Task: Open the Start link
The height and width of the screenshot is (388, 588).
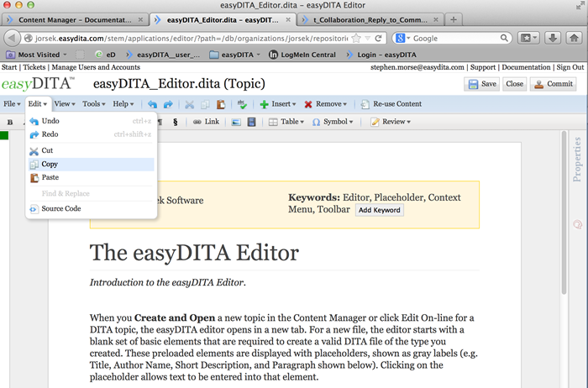Action: tap(9, 67)
